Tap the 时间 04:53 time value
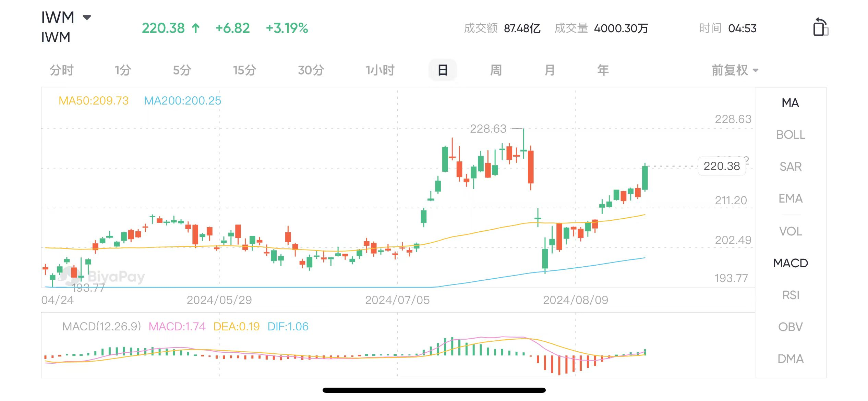This screenshot has width=868, height=401. 728,28
